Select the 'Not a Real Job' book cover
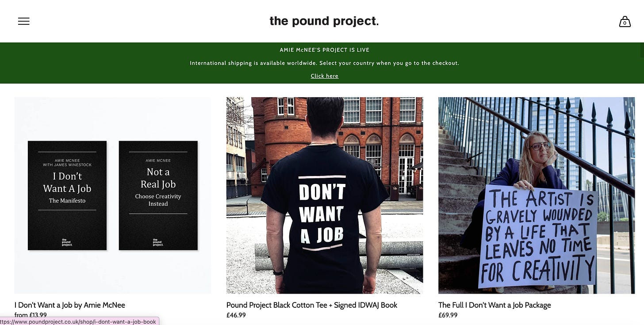 click(158, 195)
